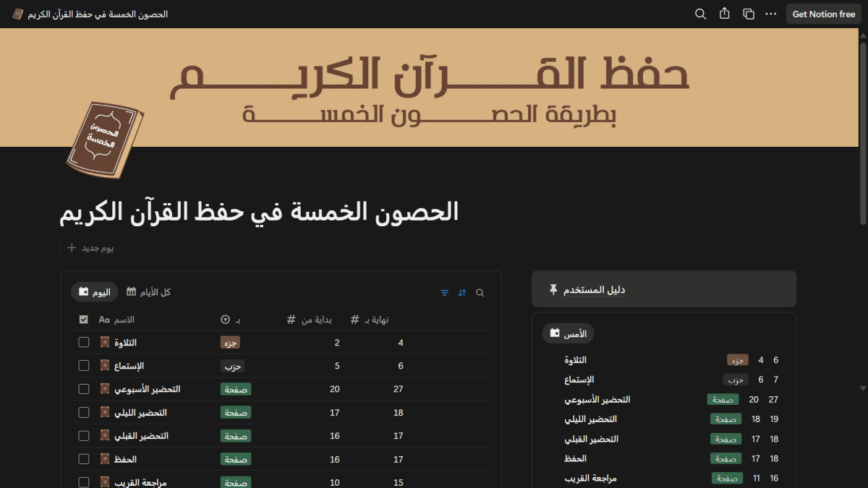Click the pin icon beside دليل المستخدم
Viewport: 868px width, 488px height.
(x=554, y=288)
